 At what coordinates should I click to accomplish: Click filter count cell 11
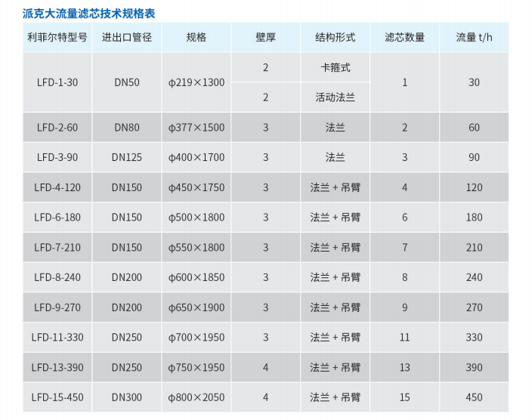click(x=404, y=337)
